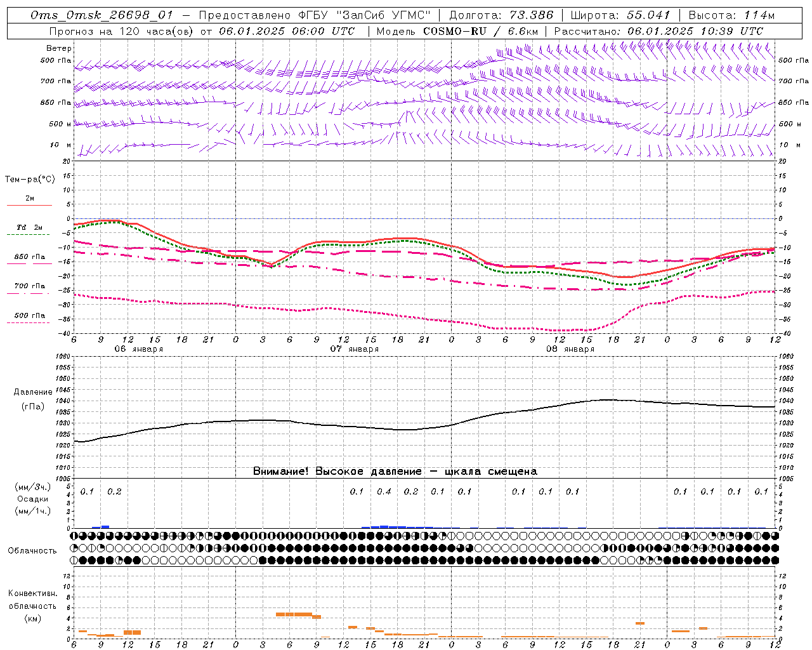Click the Ветер panel label

coord(59,48)
